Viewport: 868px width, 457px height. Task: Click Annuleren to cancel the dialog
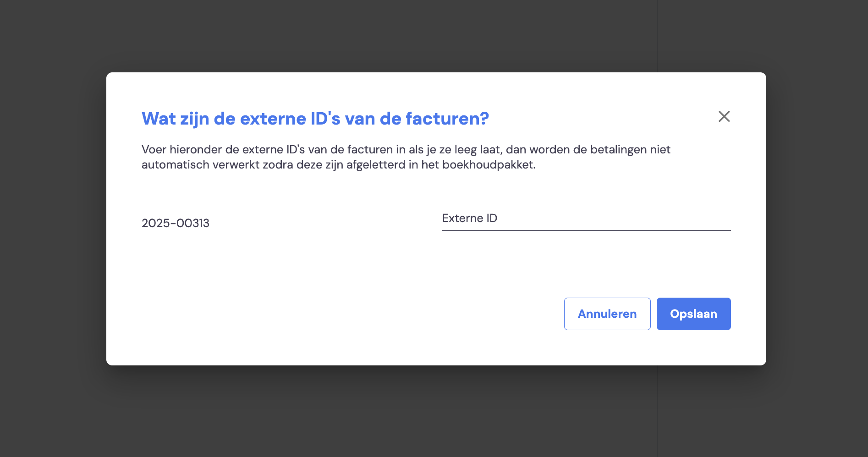point(607,314)
